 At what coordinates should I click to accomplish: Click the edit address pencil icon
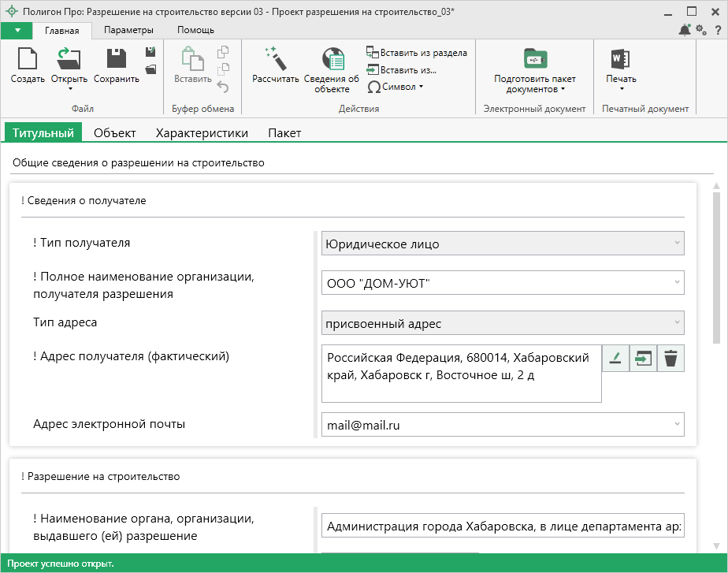click(x=615, y=359)
